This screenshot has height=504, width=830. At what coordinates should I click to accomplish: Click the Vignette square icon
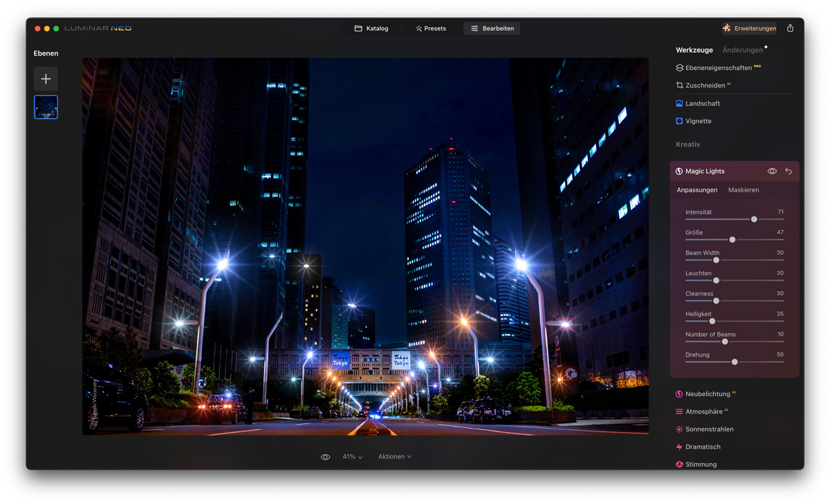[679, 121]
